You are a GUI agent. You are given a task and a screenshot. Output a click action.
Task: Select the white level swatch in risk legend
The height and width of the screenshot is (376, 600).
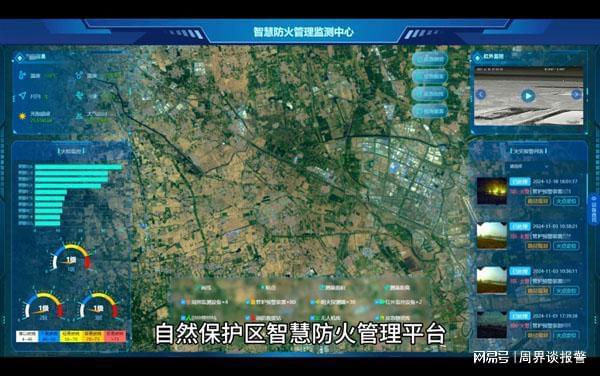tap(27, 336)
